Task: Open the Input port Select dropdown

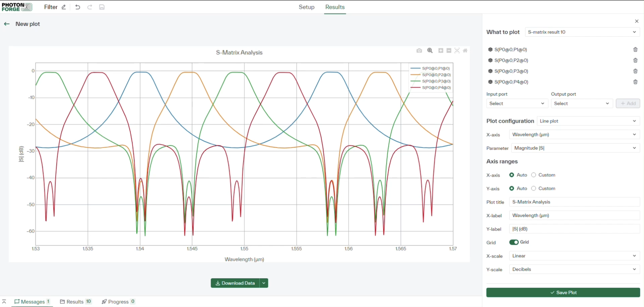Action: click(x=517, y=103)
